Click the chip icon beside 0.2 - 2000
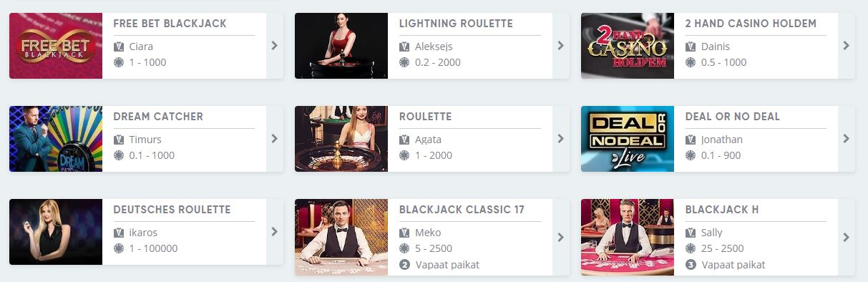The width and height of the screenshot is (868, 282). (x=404, y=62)
